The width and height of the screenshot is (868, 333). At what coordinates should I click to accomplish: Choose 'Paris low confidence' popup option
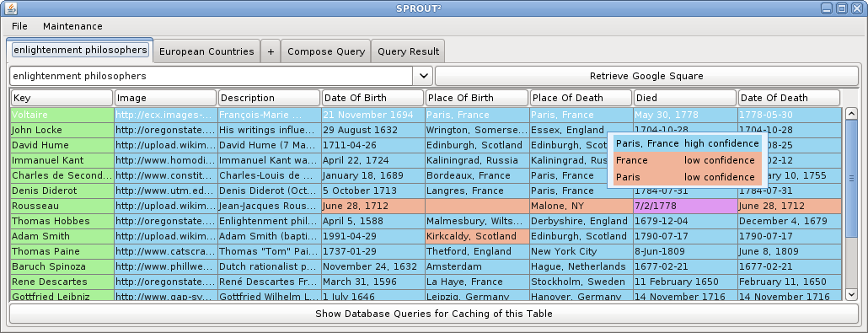(x=687, y=177)
